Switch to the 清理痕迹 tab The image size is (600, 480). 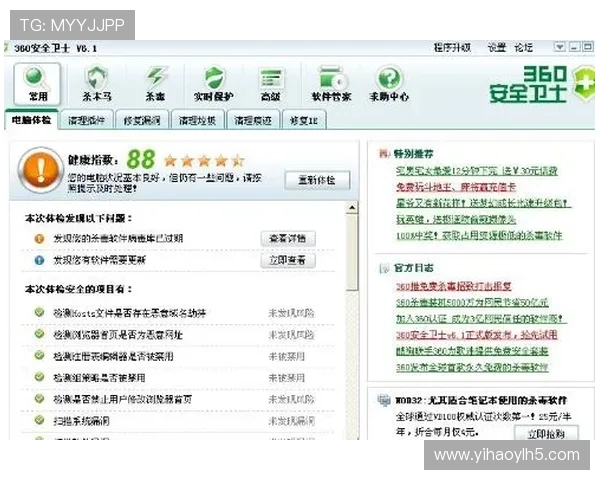tap(253, 121)
